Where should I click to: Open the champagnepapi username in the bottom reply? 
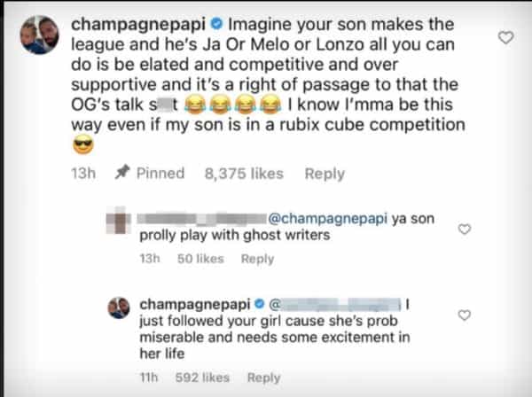(x=195, y=306)
